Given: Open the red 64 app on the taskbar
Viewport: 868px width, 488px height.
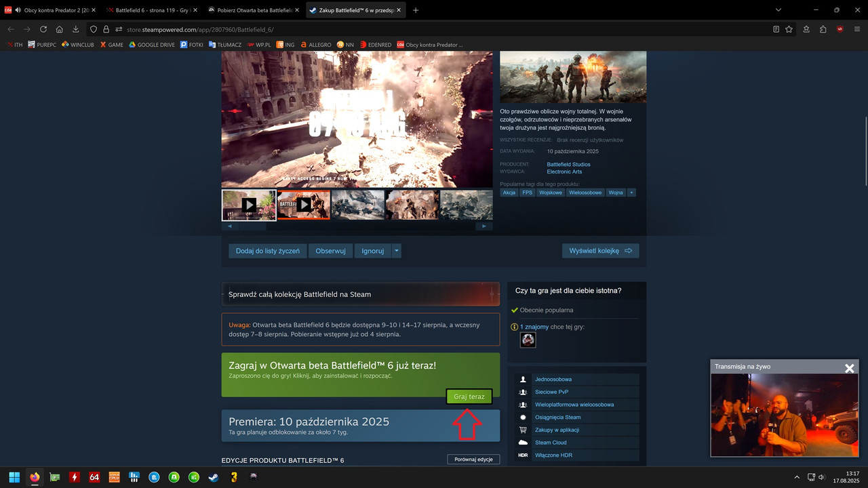Looking at the screenshot, I should (94, 477).
